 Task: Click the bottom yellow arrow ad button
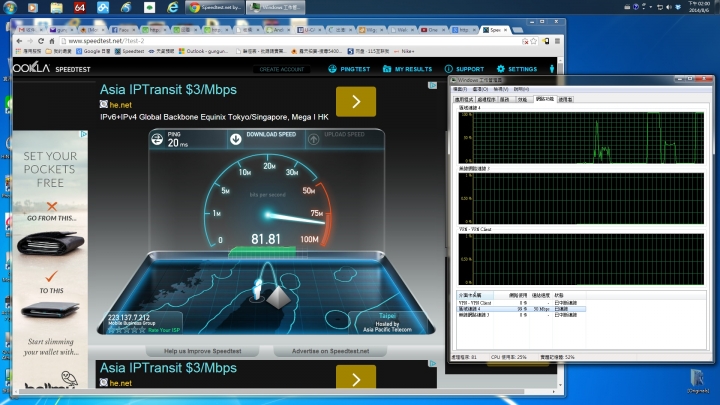(356, 377)
